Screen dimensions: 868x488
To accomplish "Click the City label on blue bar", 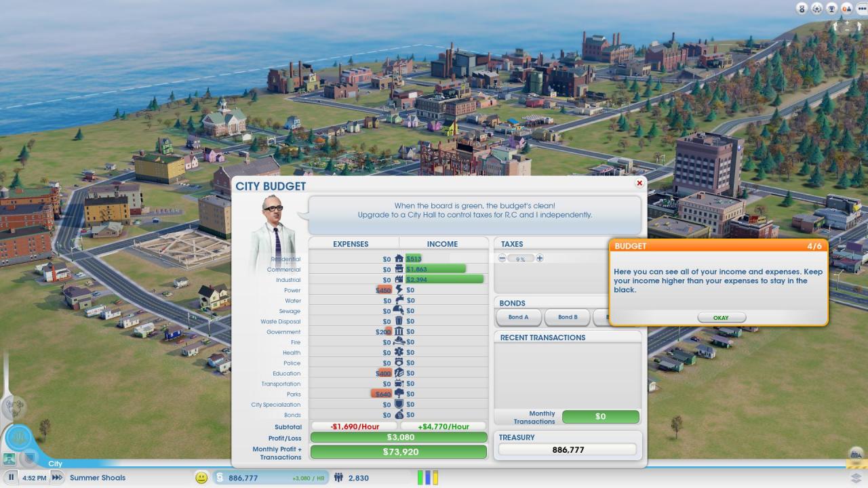I will (56, 464).
